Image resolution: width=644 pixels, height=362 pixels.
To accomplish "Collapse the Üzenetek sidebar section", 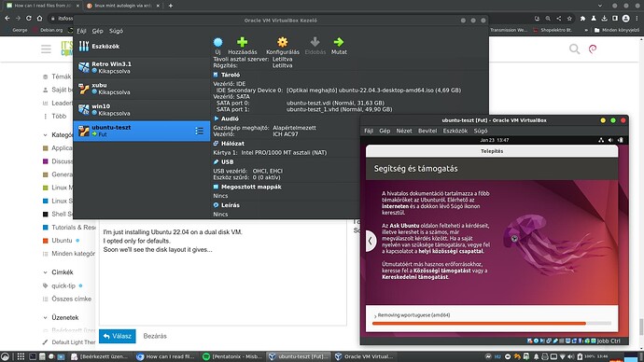I will pos(45,317).
